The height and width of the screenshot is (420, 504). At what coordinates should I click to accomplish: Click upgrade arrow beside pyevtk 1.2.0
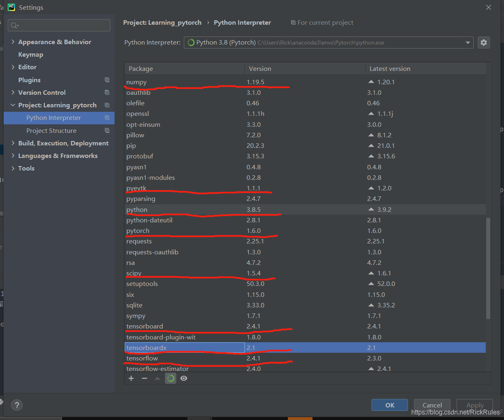point(371,188)
